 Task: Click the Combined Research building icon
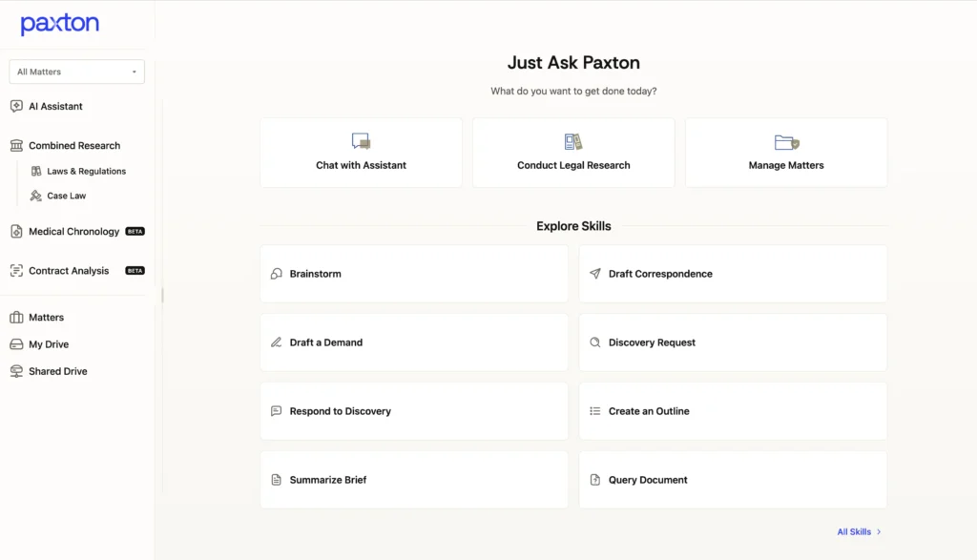(16, 146)
